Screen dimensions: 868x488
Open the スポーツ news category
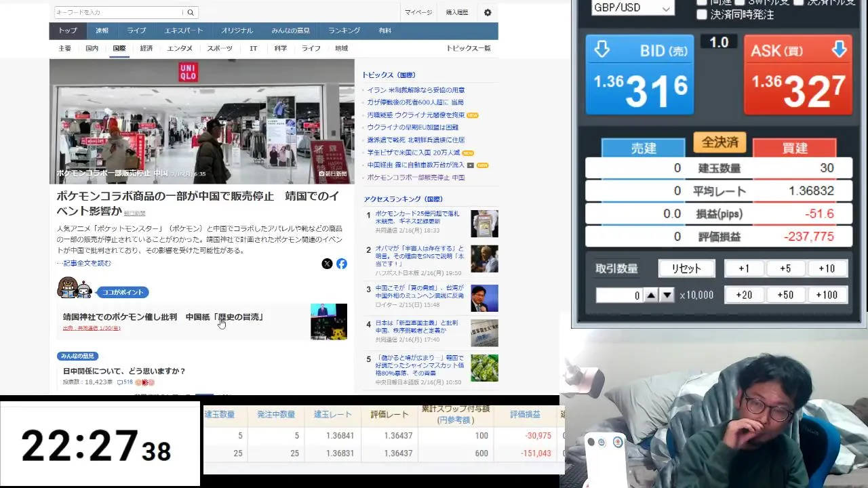point(220,49)
